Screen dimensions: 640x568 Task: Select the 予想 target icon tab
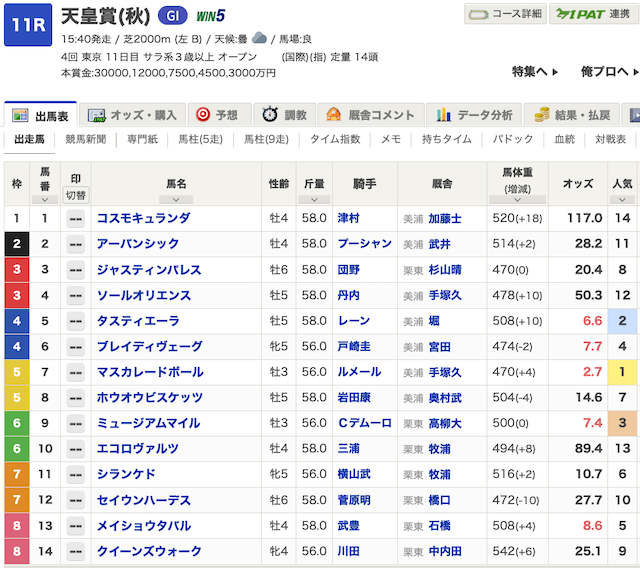coord(203,115)
